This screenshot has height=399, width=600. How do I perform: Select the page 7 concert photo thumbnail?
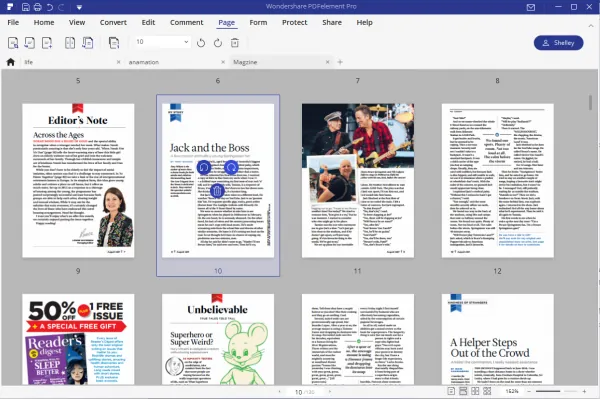click(358, 181)
